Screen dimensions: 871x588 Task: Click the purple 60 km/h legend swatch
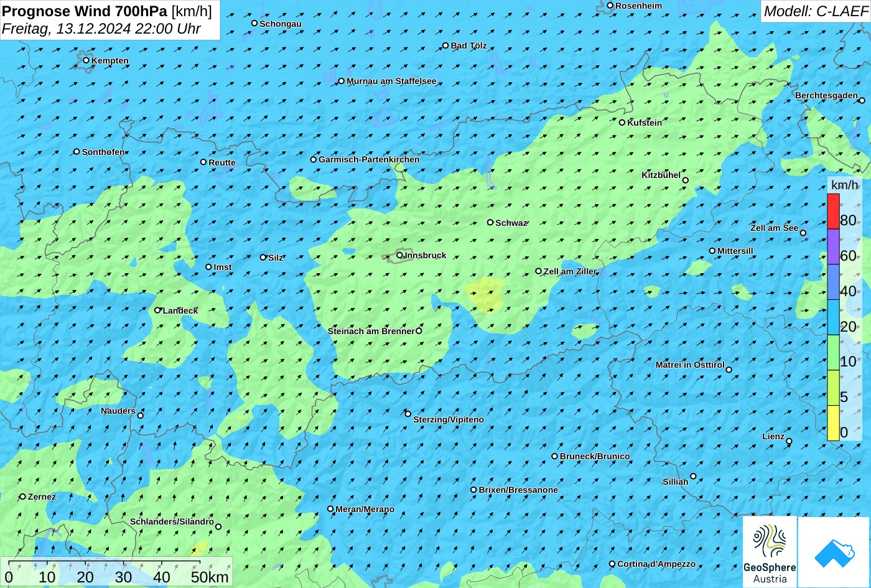point(833,246)
